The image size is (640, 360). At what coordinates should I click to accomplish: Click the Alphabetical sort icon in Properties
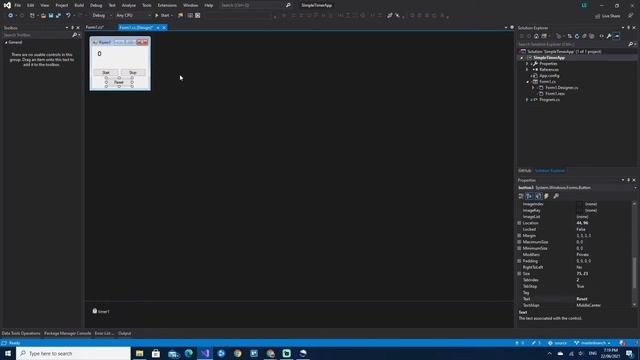click(529, 196)
